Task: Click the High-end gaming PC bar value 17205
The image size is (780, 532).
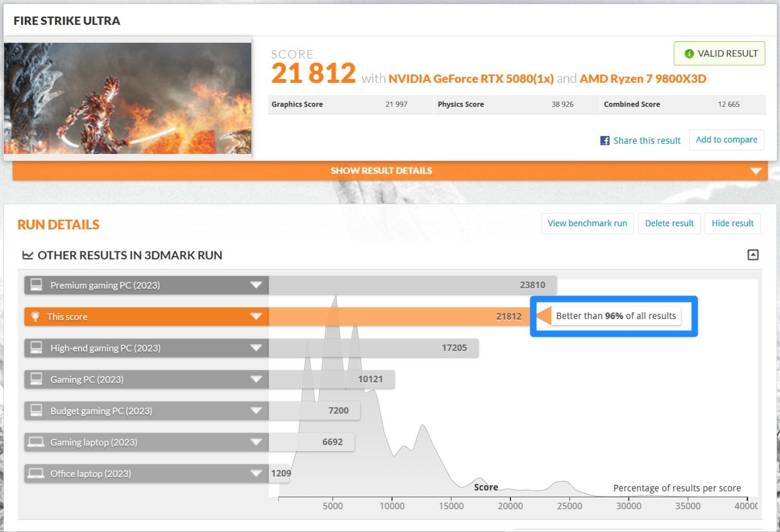Action: (454, 348)
